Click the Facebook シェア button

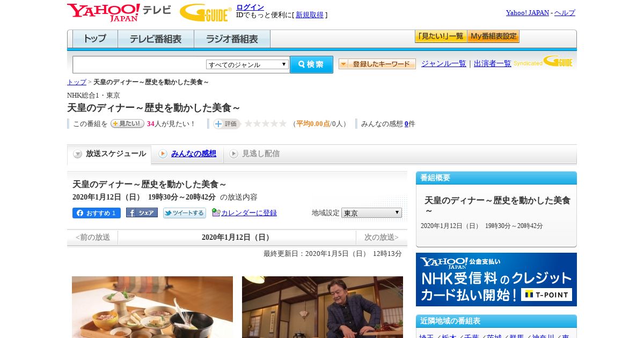pos(142,212)
